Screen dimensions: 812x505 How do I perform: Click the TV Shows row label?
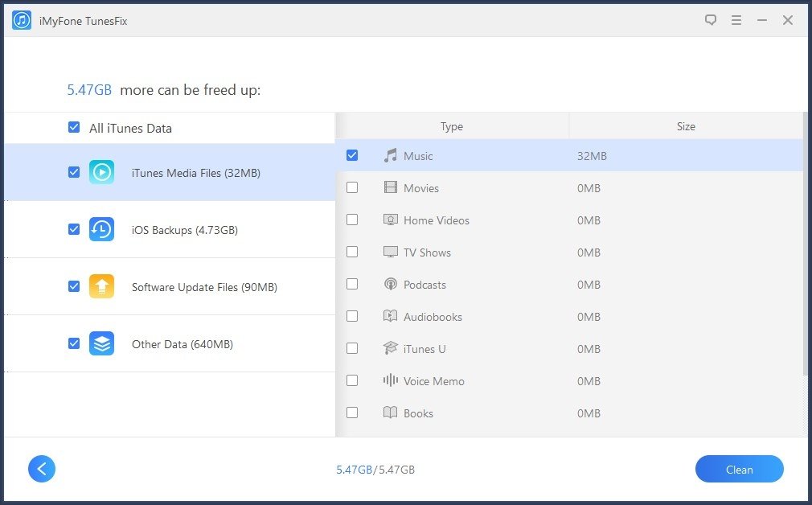pos(427,252)
